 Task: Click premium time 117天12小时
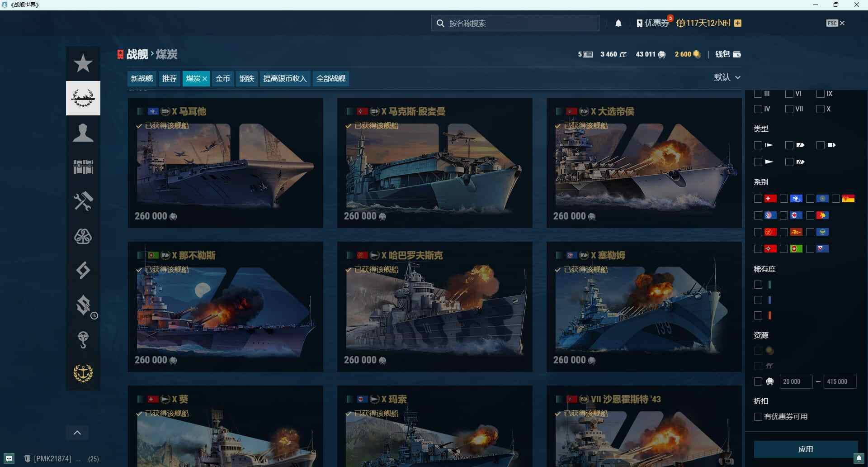(x=703, y=23)
